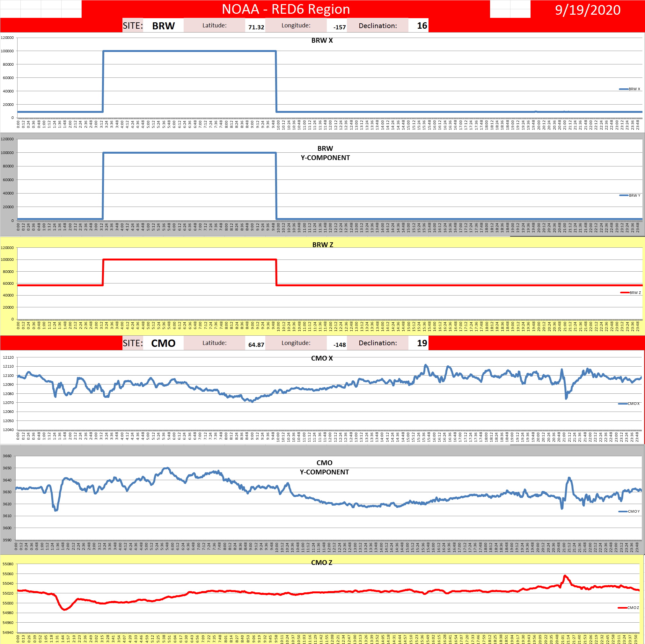The height and width of the screenshot is (644, 645).
Task: Select the 9/19/2020 date cell
Action: (x=587, y=10)
